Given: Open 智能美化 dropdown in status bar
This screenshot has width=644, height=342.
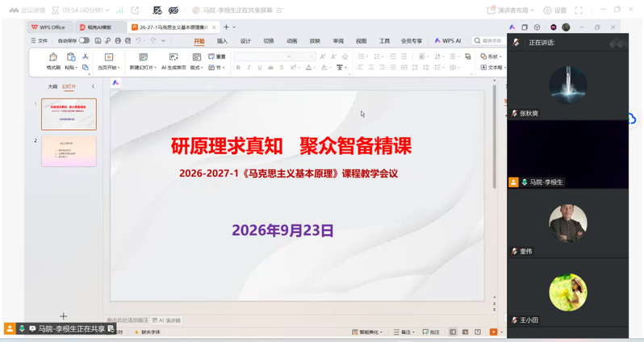Looking at the screenshot, I should pyautogui.click(x=367, y=332).
